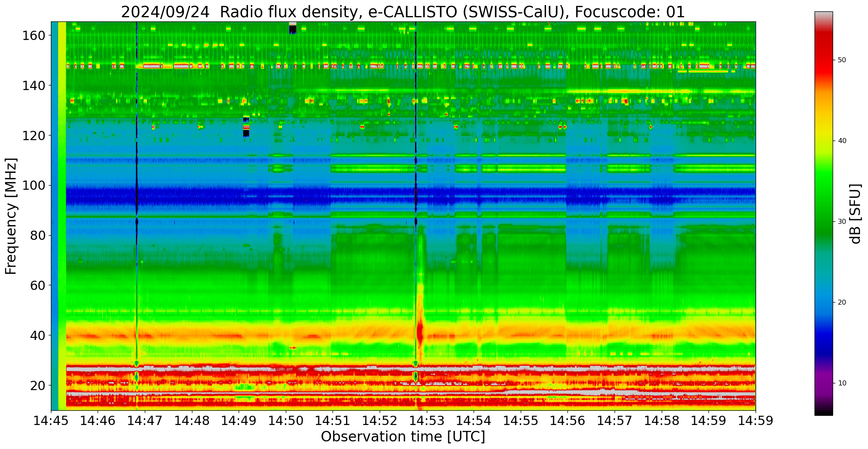Click the 14:45 time tick label
The image size is (868, 449).
pos(51,421)
